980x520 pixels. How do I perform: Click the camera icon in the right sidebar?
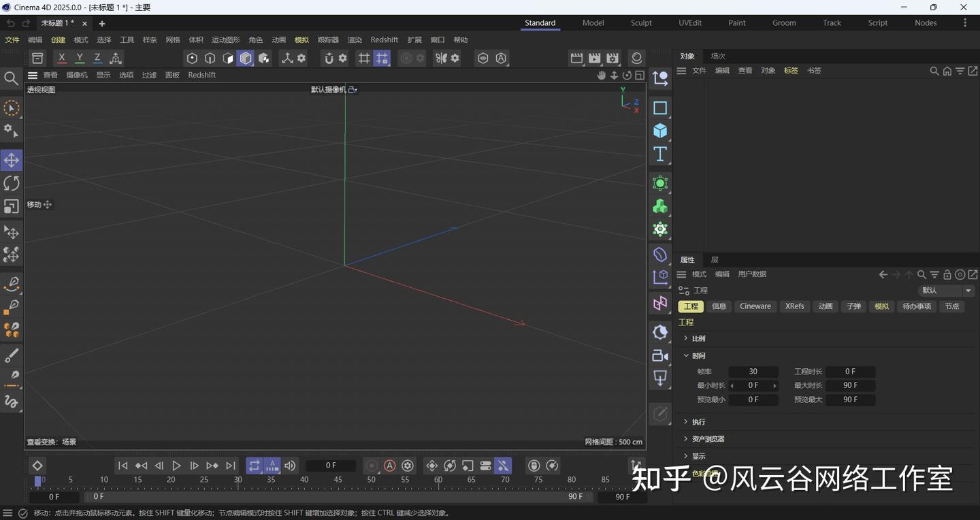click(659, 355)
